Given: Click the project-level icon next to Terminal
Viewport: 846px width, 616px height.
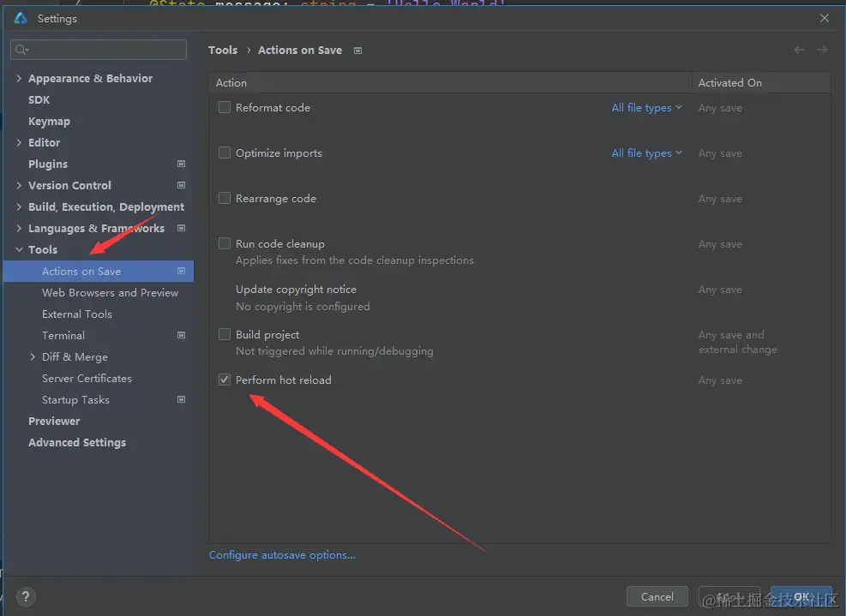Looking at the screenshot, I should point(182,335).
